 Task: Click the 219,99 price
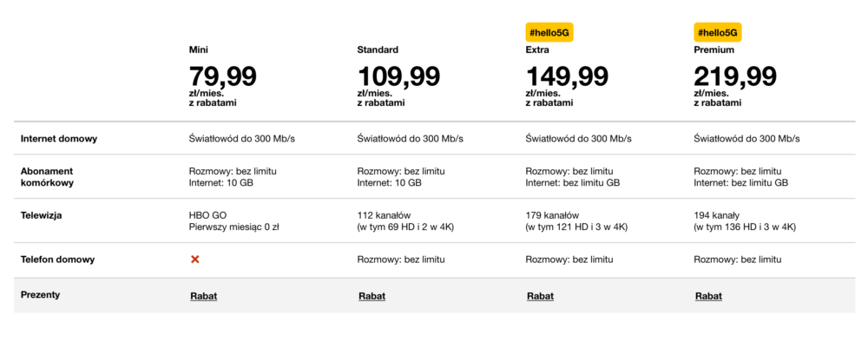coord(735,76)
